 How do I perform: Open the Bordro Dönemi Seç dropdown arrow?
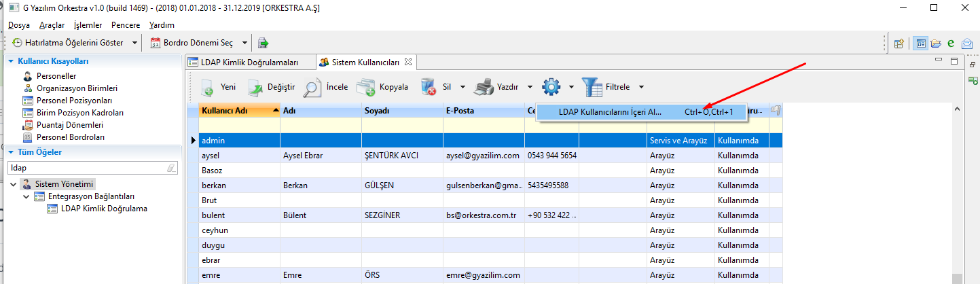tap(244, 43)
